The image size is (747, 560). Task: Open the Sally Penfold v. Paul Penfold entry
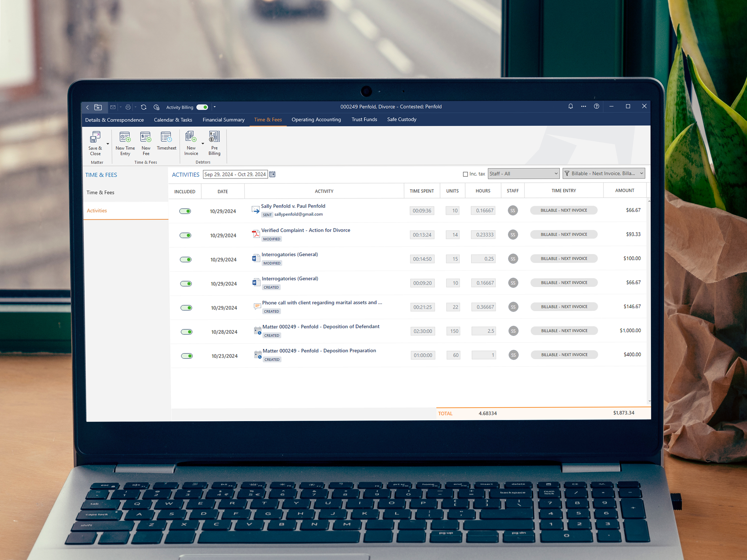(293, 206)
